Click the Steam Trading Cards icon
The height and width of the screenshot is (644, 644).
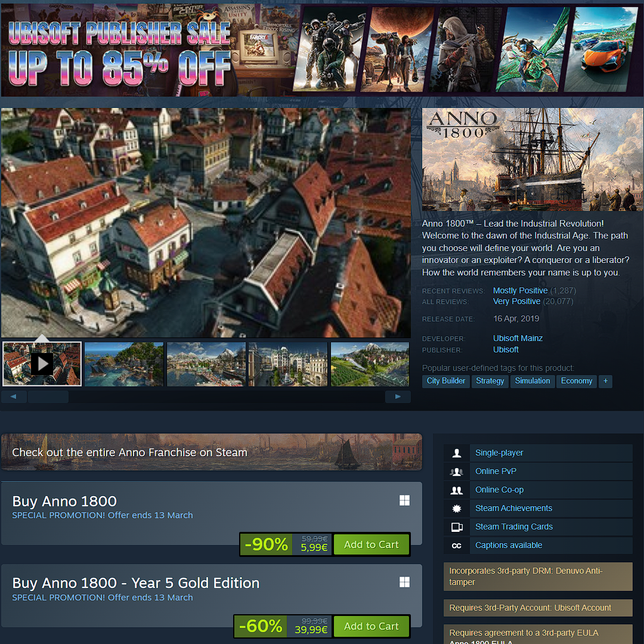click(456, 527)
